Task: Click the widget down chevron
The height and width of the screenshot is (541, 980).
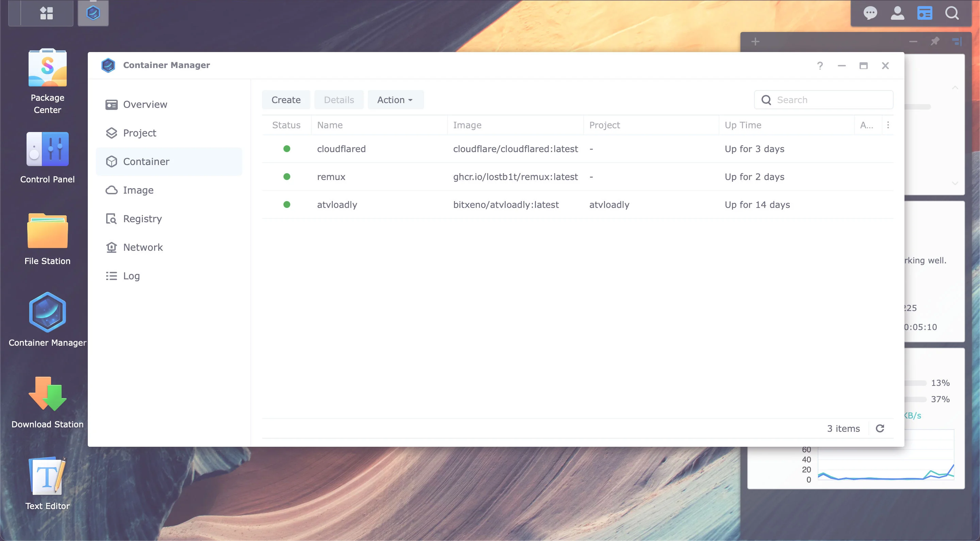Action: click(x=955, y=183)
